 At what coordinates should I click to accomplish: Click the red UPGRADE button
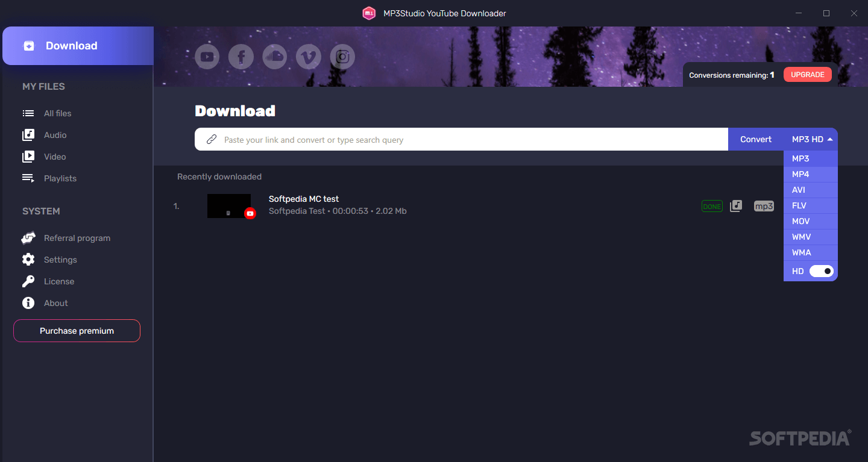[808, 75]
